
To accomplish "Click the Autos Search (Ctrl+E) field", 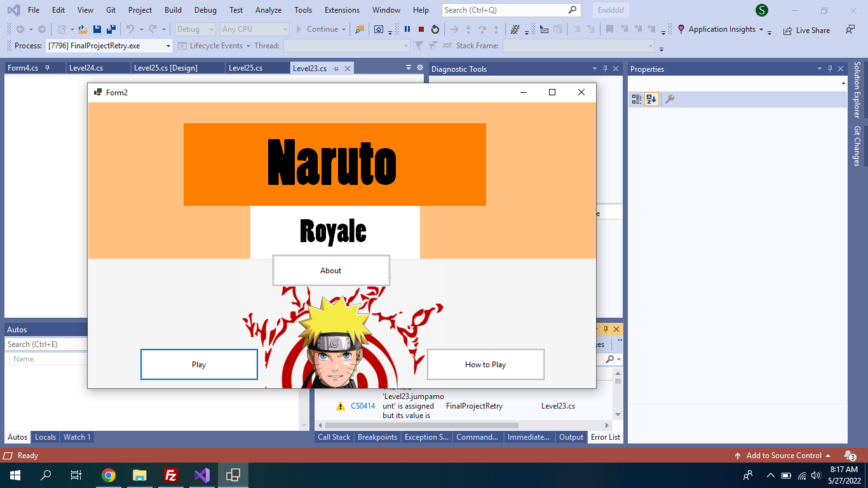I will click(x=46, y=344).
